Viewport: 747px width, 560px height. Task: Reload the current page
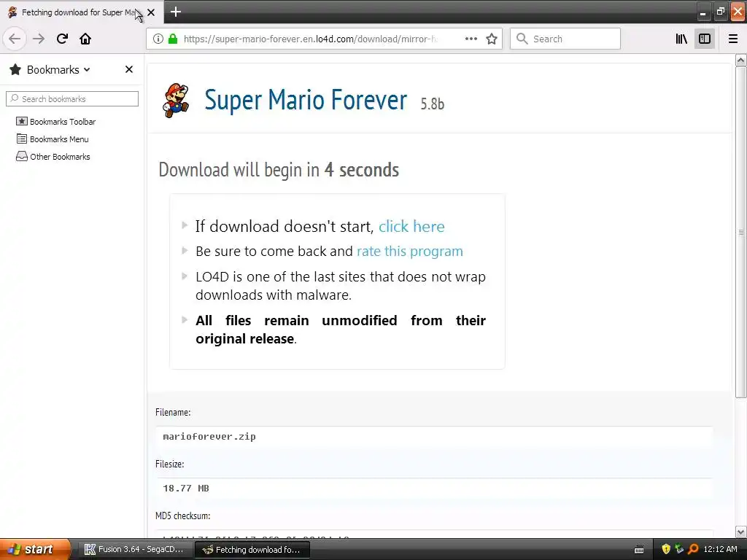(x=62, y=39)
